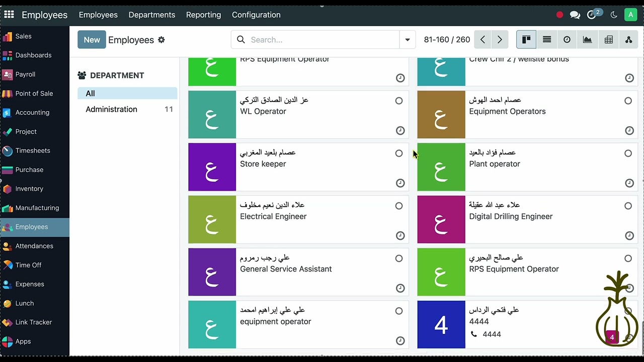The height and width of the screenshot is (362, 644).
Task: Click the 81-160 / 260 pager counter
Action: [447, 40]
